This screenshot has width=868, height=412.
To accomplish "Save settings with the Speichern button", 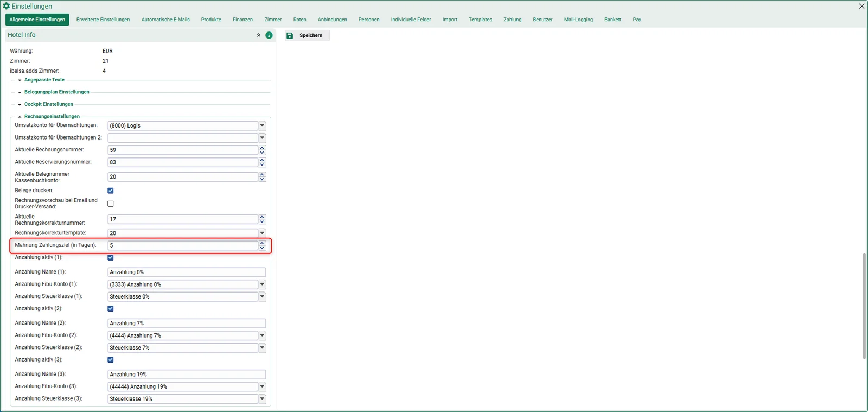I will point(307,35).
